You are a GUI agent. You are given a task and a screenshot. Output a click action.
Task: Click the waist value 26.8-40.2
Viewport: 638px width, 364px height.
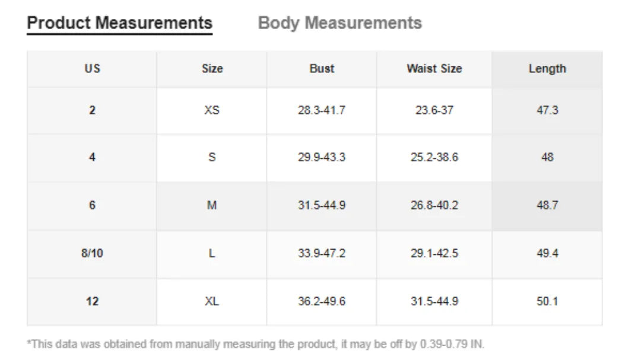[x=434, y=206]
